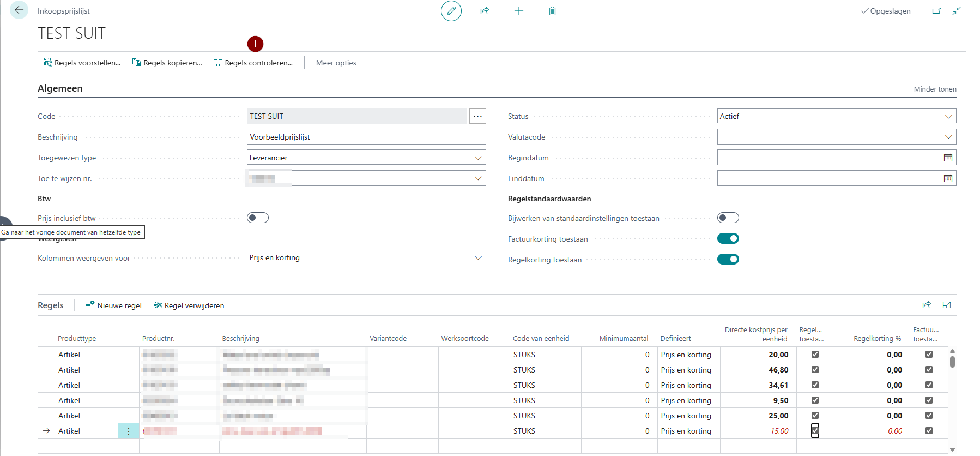Click the share icon in header
The height and width of the screenshot is (456, 980).
(485, 11)
